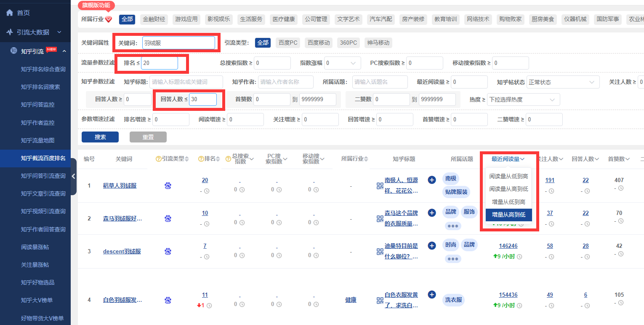
Task: Open 知乎排名综合查询 in sidebar
Action: (43, 69)
